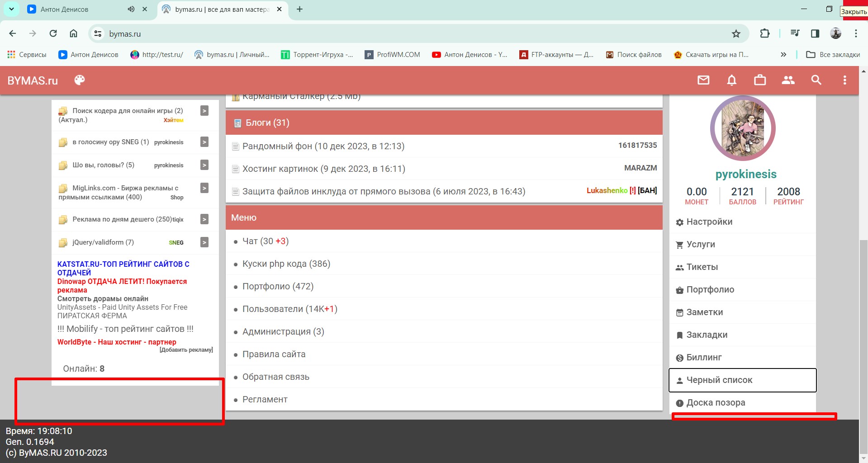Click the pyrokinesis profile avatar
The width and height of the screenshot is (868, 463).
[743, 128]
